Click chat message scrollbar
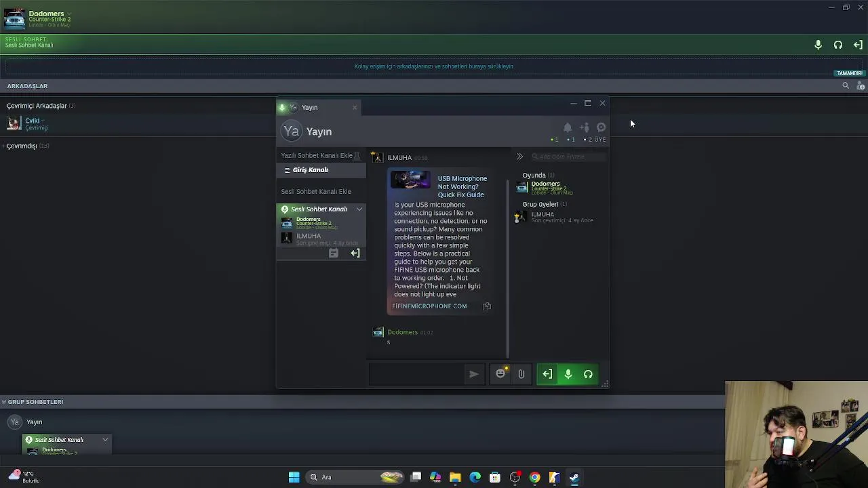The image size is (868, 488). (x=507, y=268)
